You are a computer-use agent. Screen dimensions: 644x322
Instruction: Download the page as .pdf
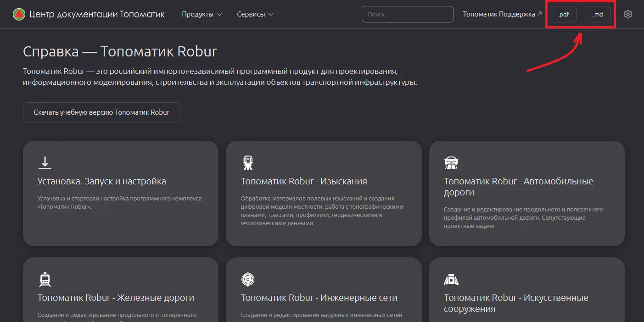click(564, 14)
